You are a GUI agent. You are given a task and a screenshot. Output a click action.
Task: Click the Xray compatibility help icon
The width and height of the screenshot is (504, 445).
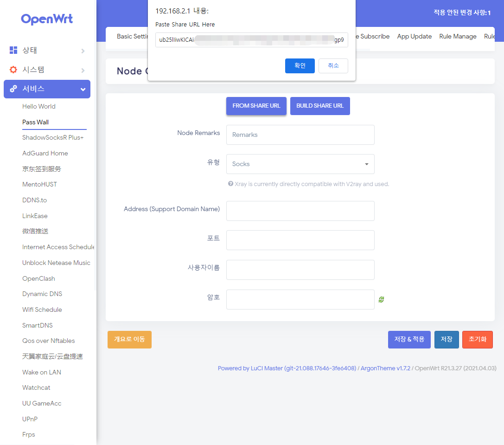(x=230, y=184)
